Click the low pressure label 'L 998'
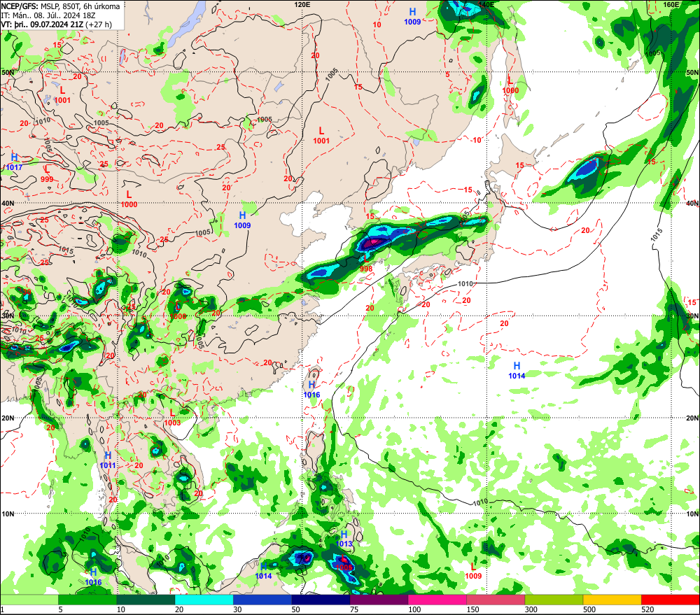Image resolution: width=700 pixels, height=615 pixels. coord(366,264)
